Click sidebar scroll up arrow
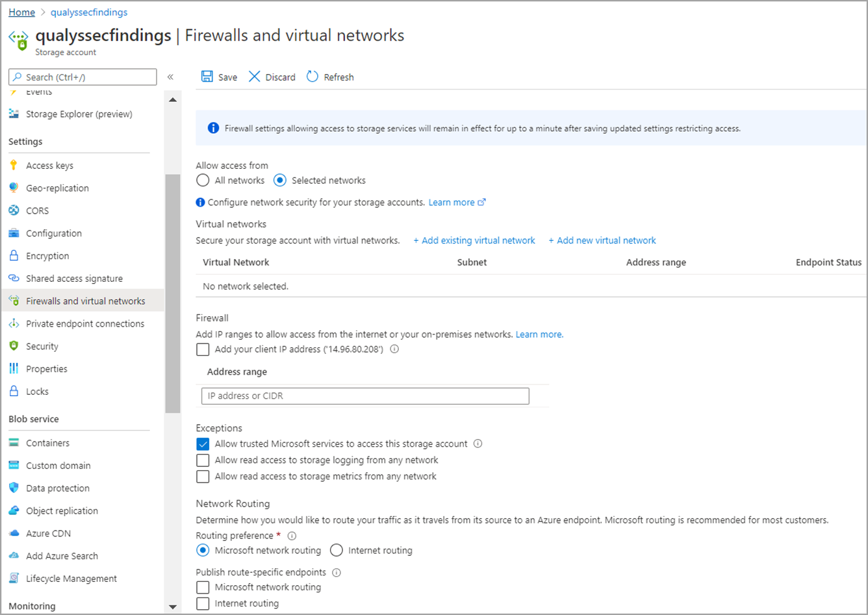Image resolution: width=868 pixels, height=615 pixels. (173, 100)
